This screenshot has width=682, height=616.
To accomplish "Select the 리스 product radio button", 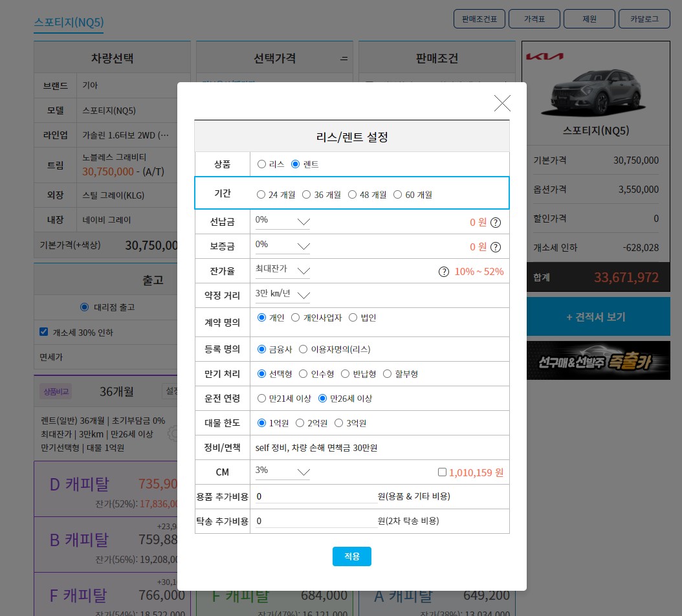I will pyautogui.click(x=261, y=164).
